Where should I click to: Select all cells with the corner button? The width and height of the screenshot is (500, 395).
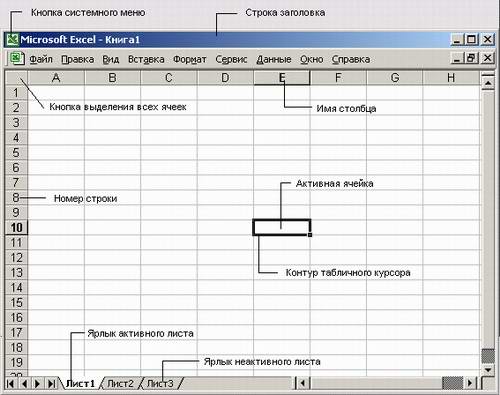coord(16,78)
